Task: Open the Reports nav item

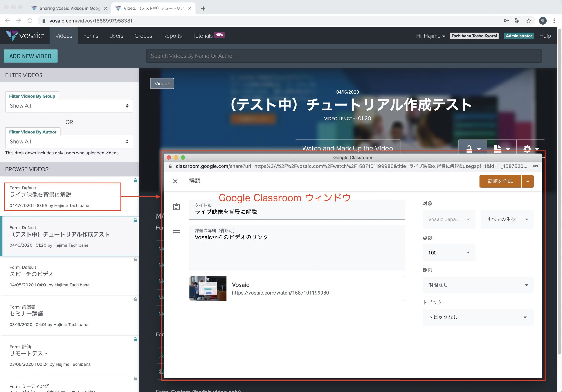Action: 172,36
